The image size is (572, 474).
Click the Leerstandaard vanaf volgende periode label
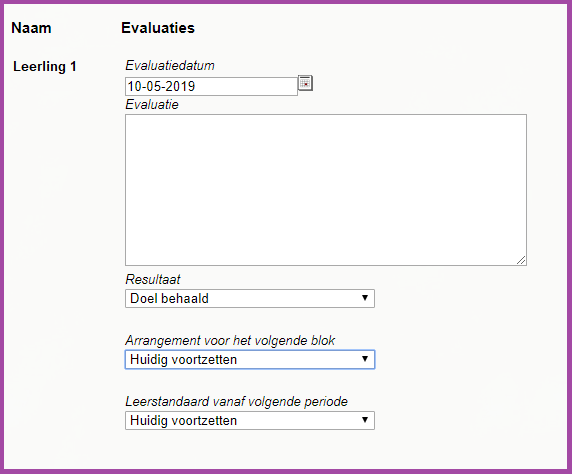[x=237, y=402]
